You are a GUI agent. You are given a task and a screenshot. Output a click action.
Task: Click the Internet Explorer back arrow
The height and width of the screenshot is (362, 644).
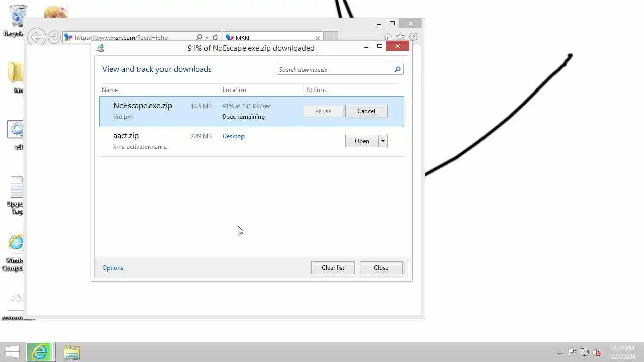pyautogui.click(x=36, y=37)
